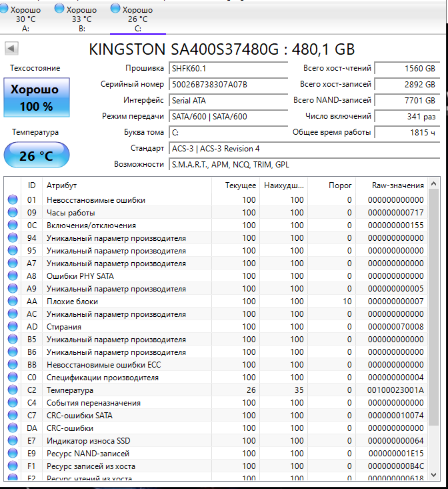Select disk C: tab at 26 °C

[138, 19]
